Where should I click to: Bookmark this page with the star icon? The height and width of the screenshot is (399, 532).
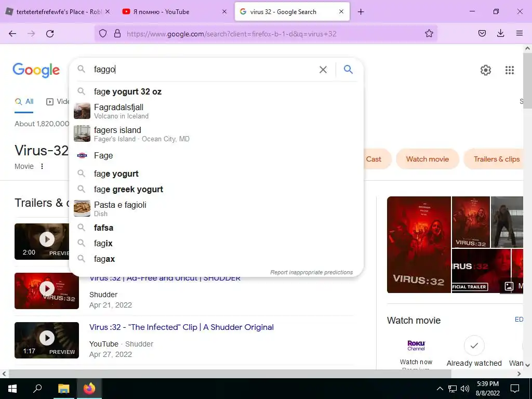pos(429,33)
